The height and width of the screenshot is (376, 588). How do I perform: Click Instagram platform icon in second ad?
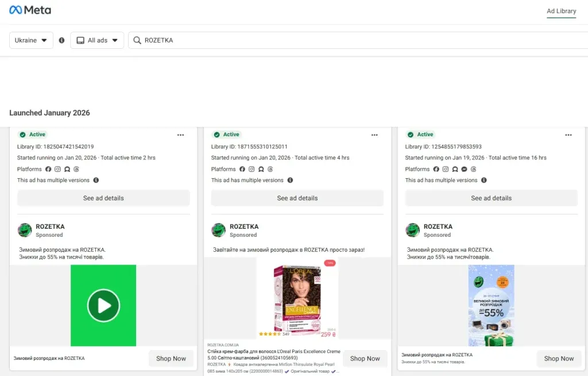(x=252, y=169)
